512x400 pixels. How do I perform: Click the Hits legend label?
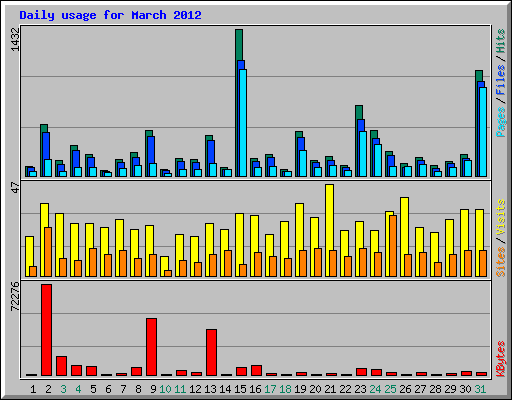tap(501, 41)
